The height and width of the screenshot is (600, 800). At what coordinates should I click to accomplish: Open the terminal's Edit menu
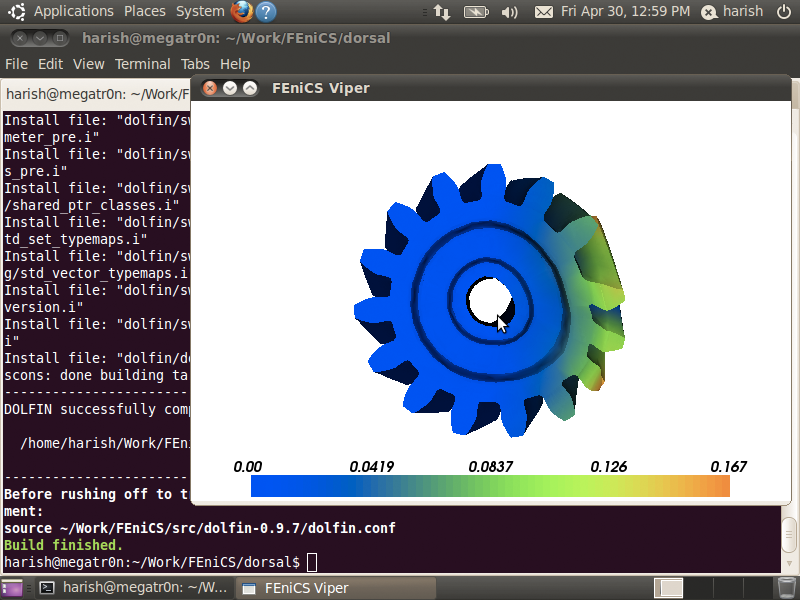[50, 64]
